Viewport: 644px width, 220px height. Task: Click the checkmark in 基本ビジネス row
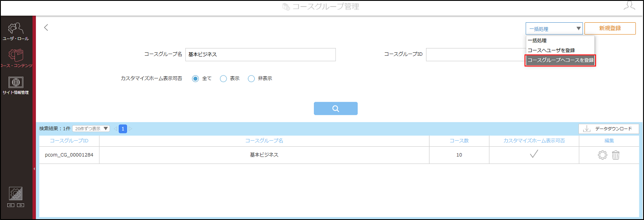534,155
